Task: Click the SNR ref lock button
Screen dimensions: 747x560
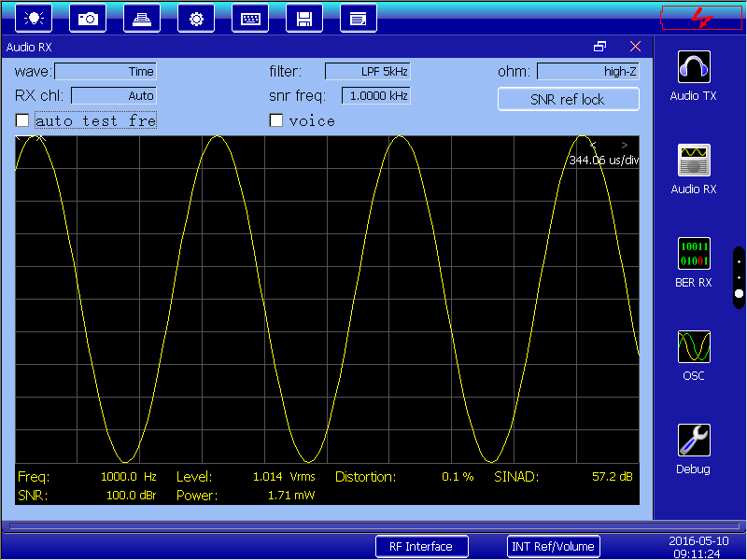Action: [x=569, y=99]
